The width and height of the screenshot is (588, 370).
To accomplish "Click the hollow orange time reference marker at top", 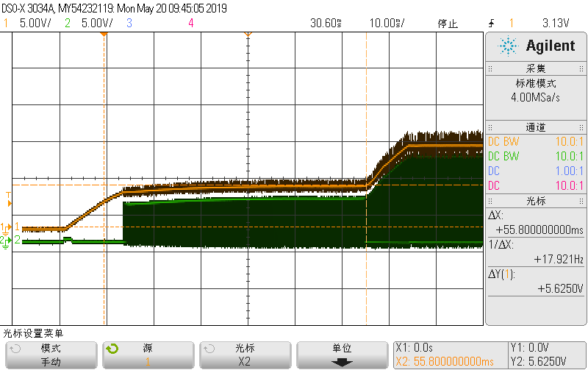I will pyautogui.click(x=248, y=35).
